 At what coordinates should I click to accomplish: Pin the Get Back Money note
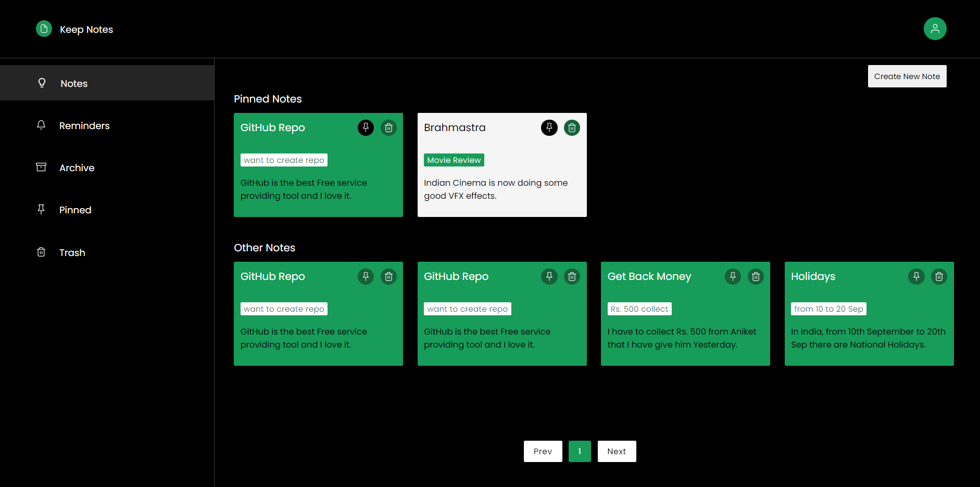pyautogui.click(x=733, y=276)
